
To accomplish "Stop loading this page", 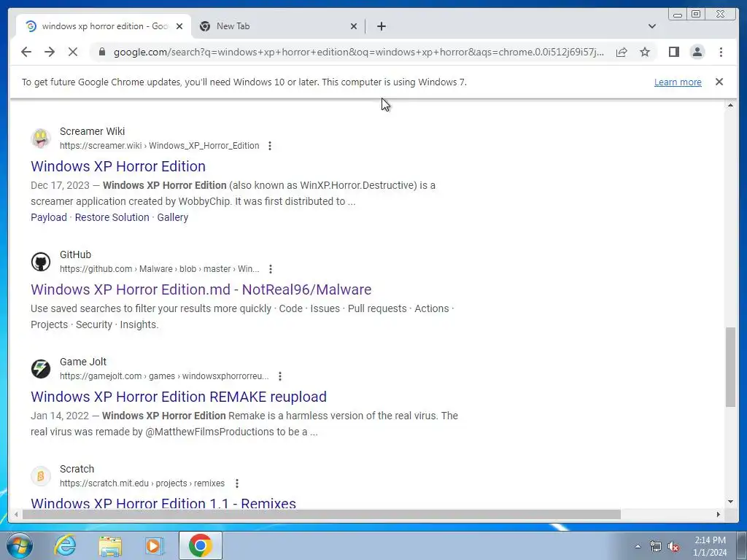I will click(73, 52).
